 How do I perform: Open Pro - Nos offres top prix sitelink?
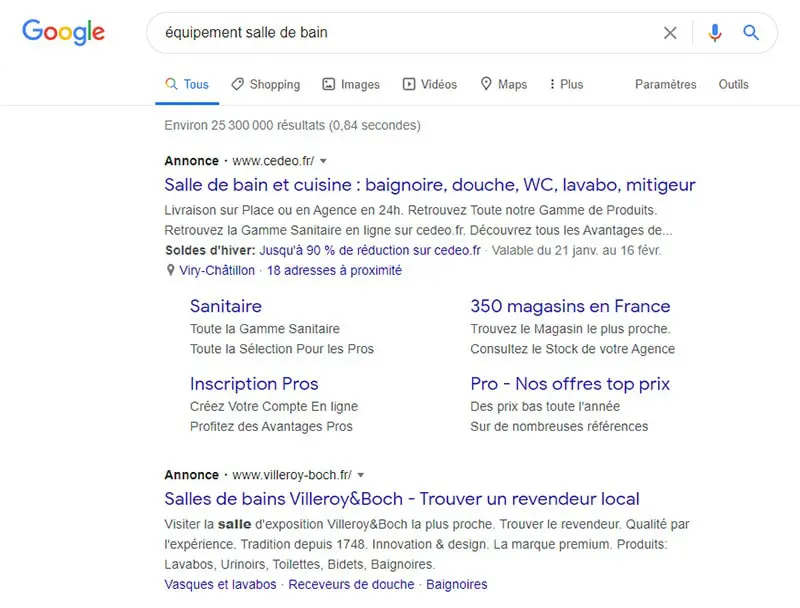570,384
